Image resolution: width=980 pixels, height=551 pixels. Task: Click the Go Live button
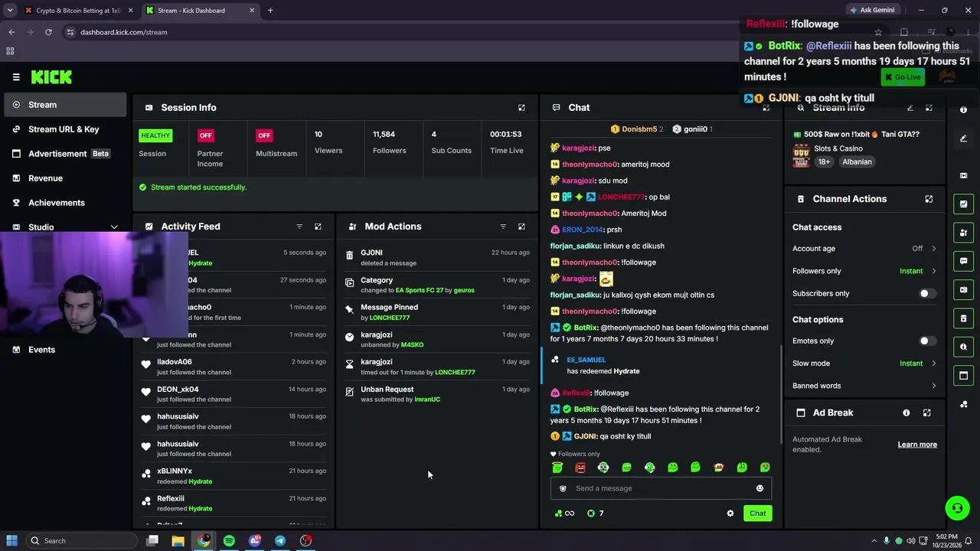click(x=903, y=77)
